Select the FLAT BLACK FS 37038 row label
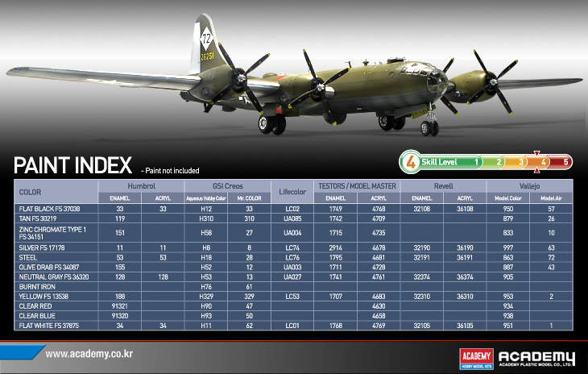Screen dimensions: 588x374 tap(49, 209)
